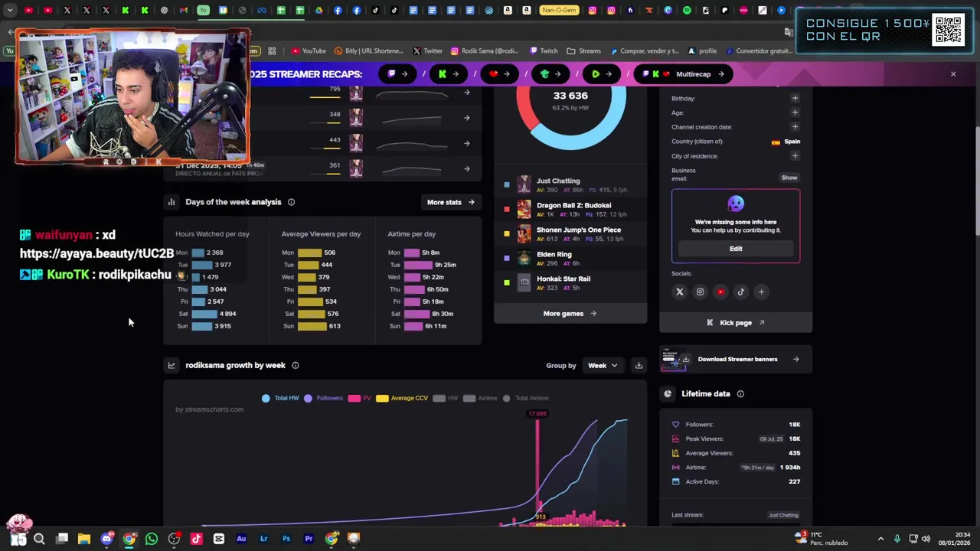Toggle Followers series in chart legend
The height and width of the screenshot is (551, 980).
(x=324, y=398)
